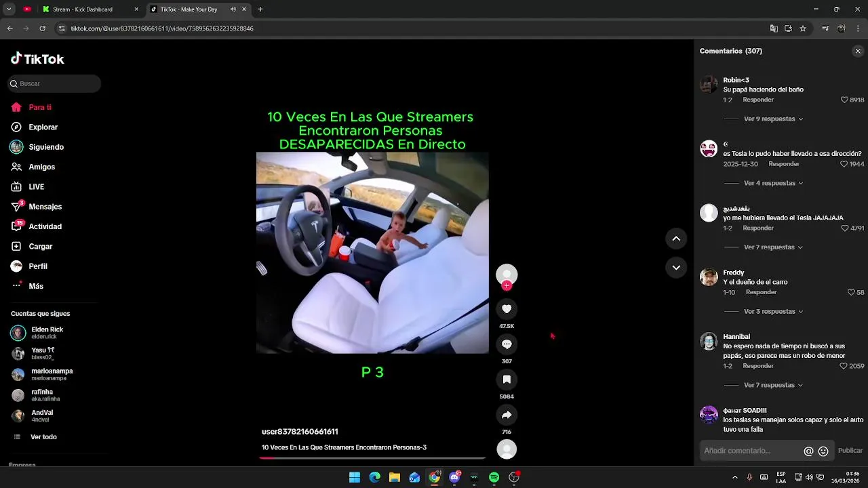Share video with arrow icon
This screenshot has height=488, width=868.
pos(507,415)
